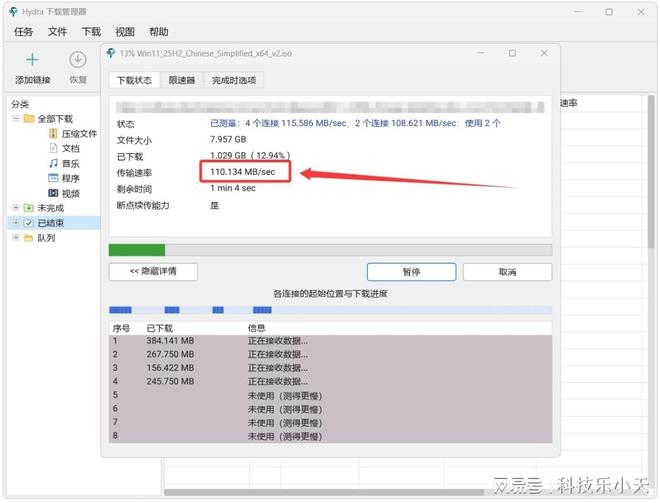
Task: Click the All downloads folder icon
Action: pos(29,119)
